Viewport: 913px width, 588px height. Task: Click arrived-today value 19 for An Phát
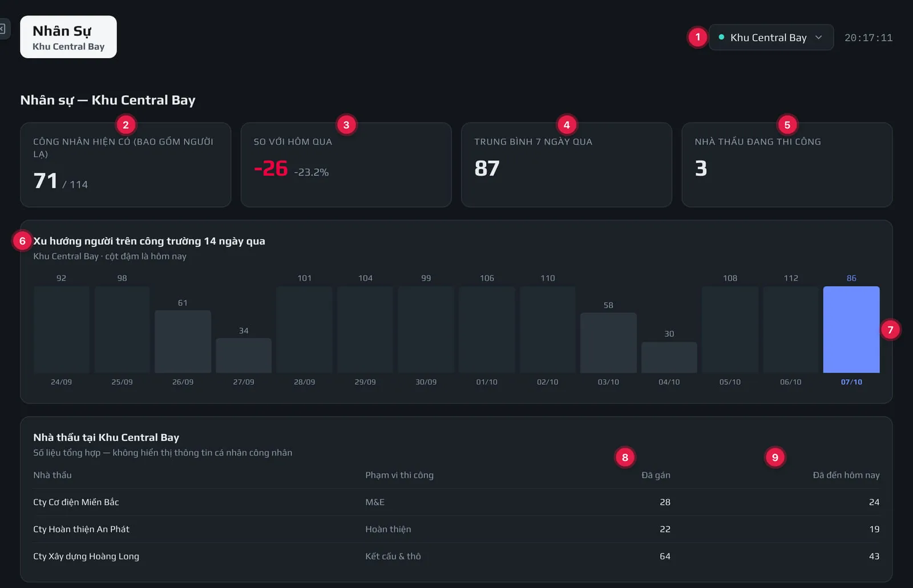point(874,529)
